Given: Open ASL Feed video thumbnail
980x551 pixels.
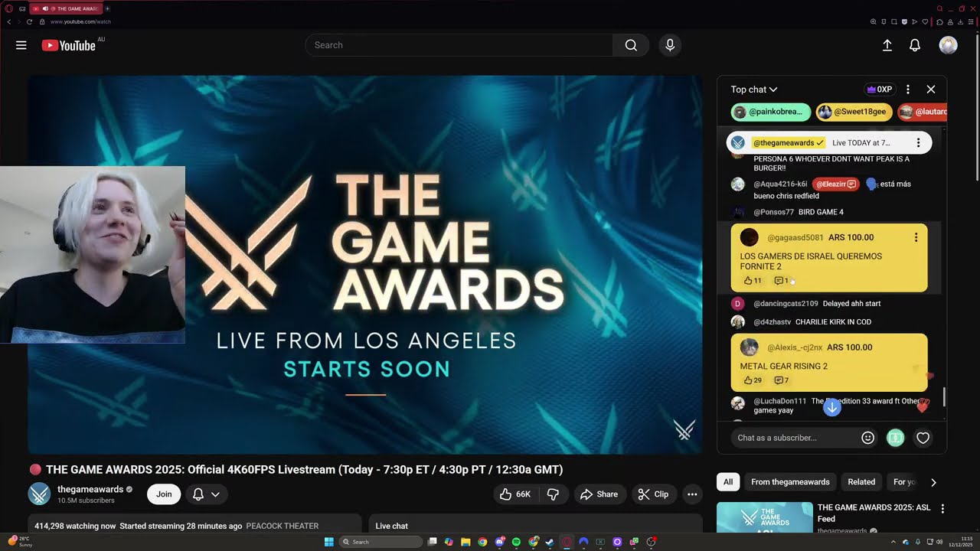Looking at the screenshot, I should [765, 518].
